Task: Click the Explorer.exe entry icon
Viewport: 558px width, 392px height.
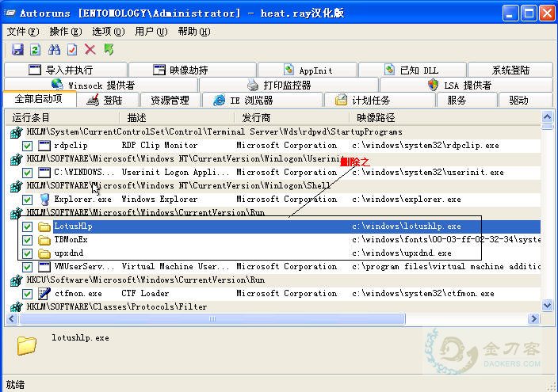Action: tap(44, 200)
